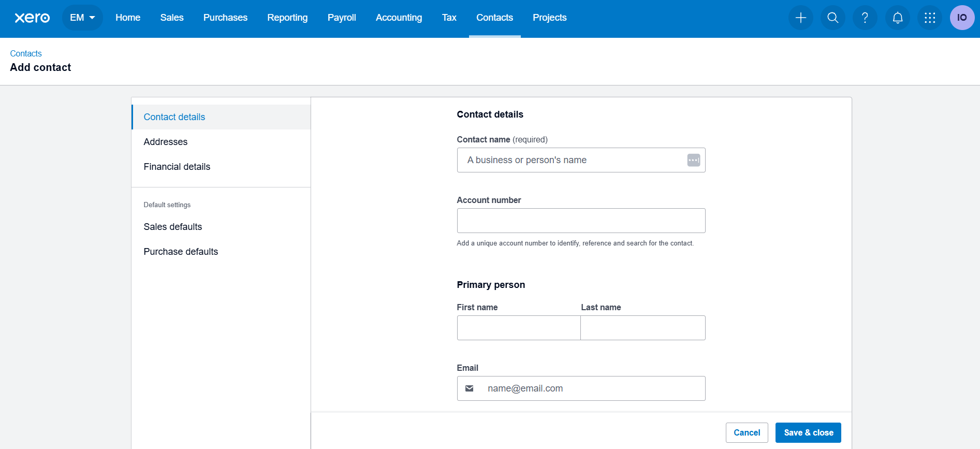Expand the EM organisation dropdown

(82, 18)
